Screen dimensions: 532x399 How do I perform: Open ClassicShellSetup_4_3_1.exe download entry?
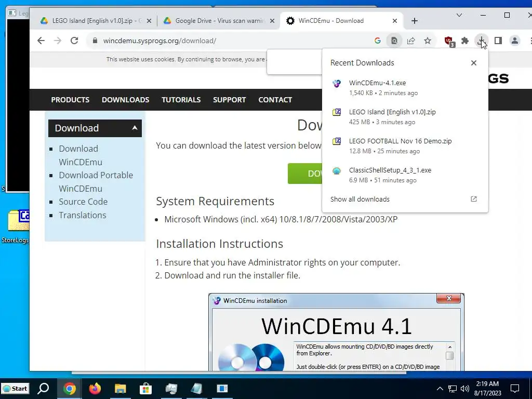[405, 175]
